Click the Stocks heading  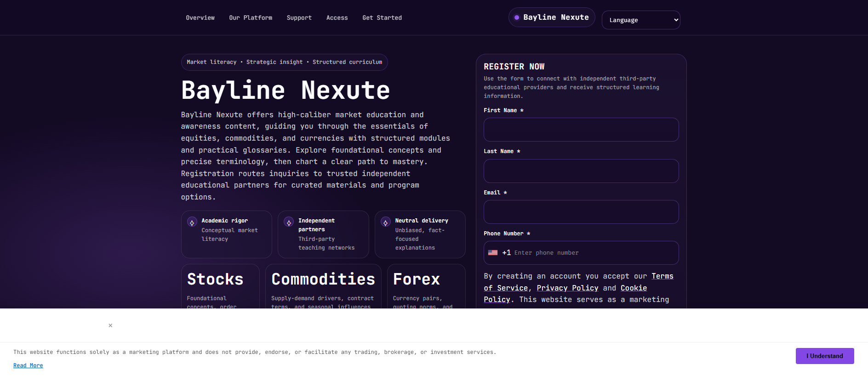pyautogui.click(x=215, y=279)
